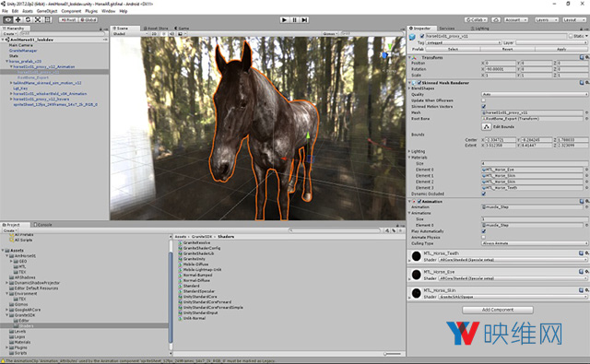The image size is (590, 364).
Task: Pick material for Element 0
Action: pyautogui.click(x=586, y=170)
